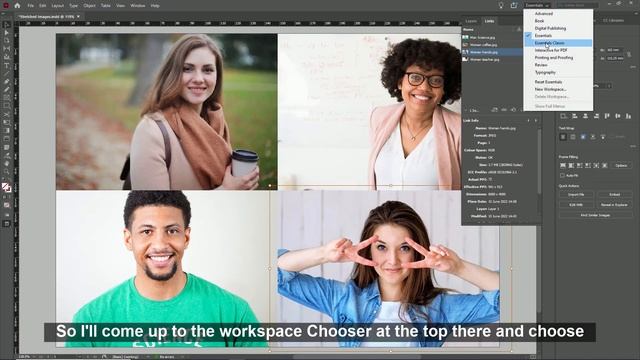Screen dimensions: 640x360
Task: Open the View menu
Action: [x=120, y=6]
